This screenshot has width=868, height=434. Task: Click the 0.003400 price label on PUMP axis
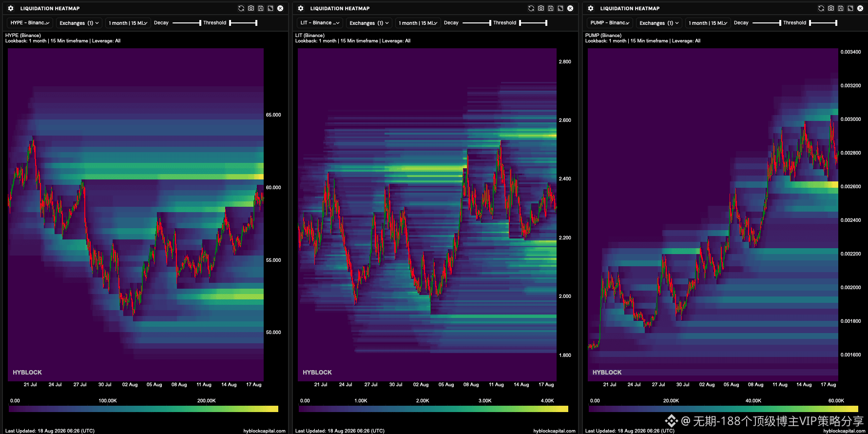851,52
